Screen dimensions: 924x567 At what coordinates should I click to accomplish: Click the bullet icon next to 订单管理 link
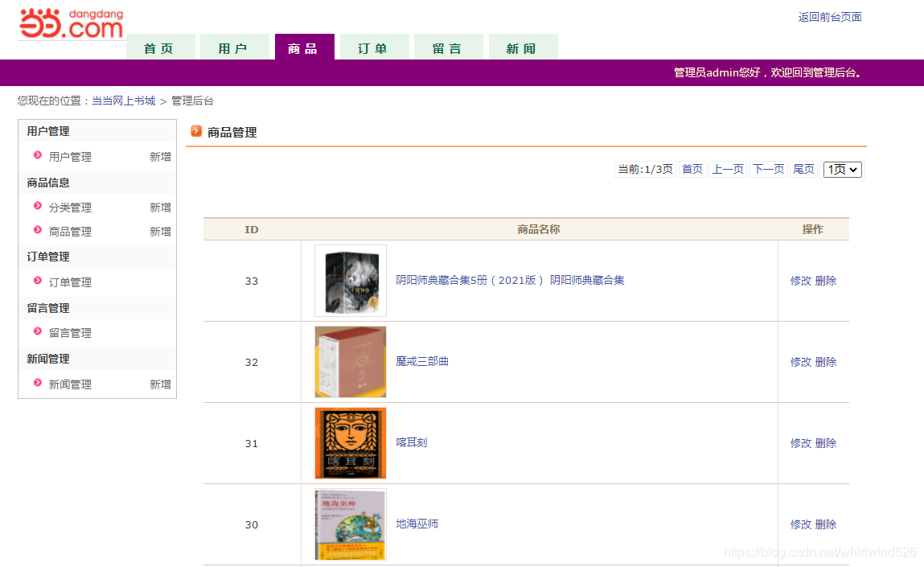(x=38, y=281)
